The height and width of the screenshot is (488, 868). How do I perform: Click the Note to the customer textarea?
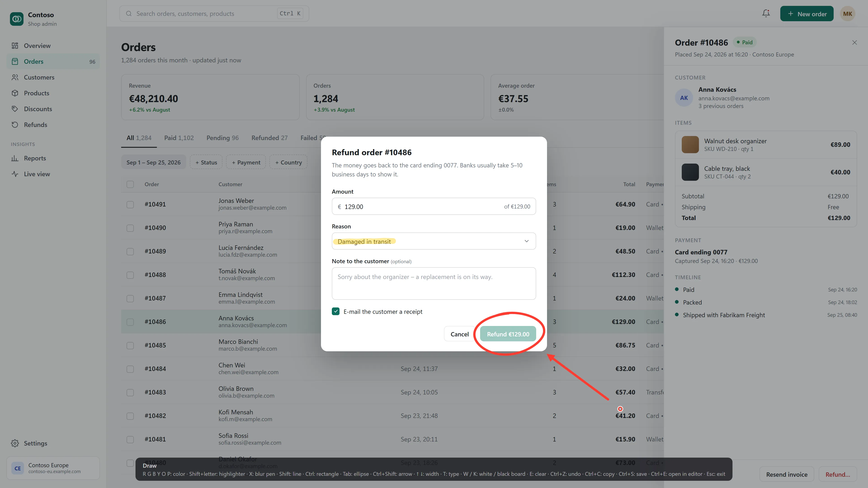tap(434, 283)
